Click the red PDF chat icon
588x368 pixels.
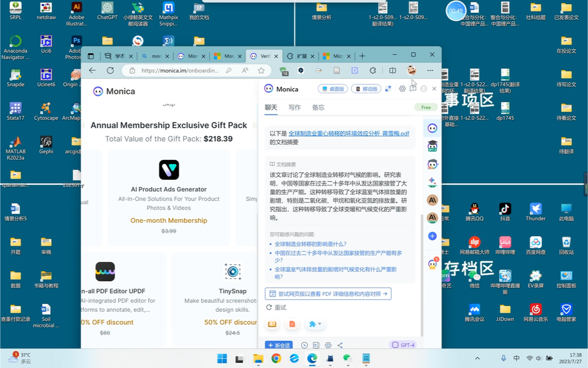(292, 324)
